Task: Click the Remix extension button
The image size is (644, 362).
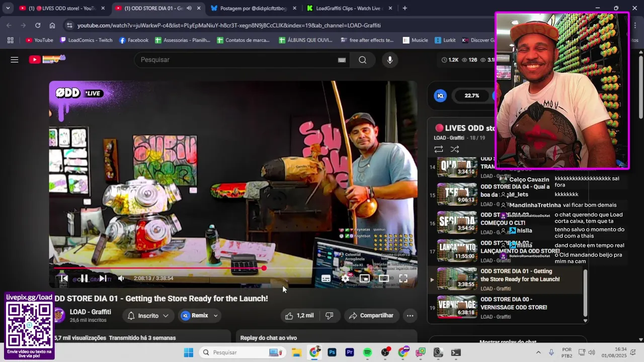Action: point(195,316)
